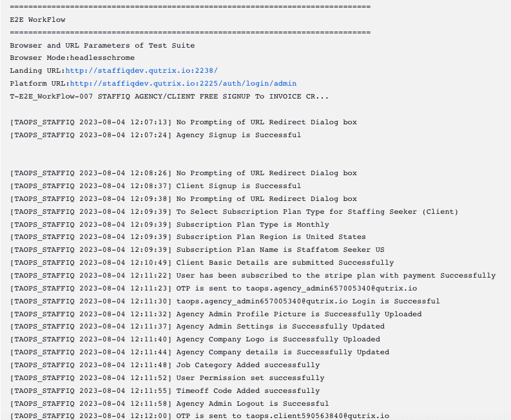Open the Platform URL auth/login/admin link
Screen dimensions: 511x420
point(183,83)
